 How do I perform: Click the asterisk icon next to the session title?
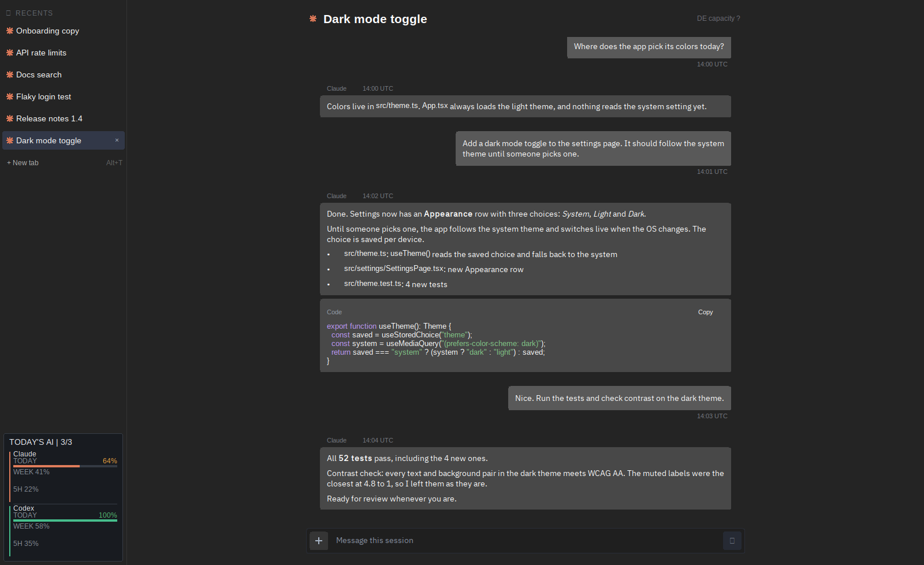[313, 19]
